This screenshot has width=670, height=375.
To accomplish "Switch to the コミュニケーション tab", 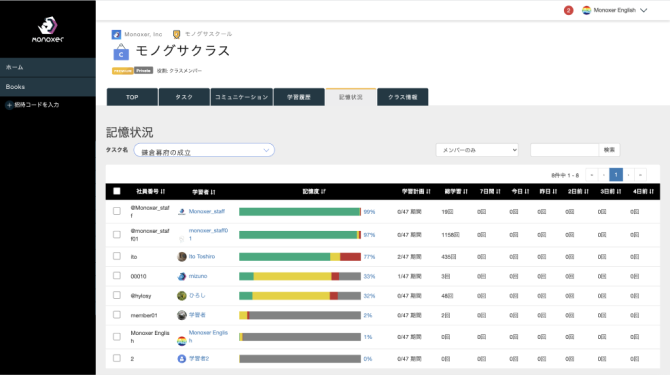I will pyautogui.click(x=241, y=97).
